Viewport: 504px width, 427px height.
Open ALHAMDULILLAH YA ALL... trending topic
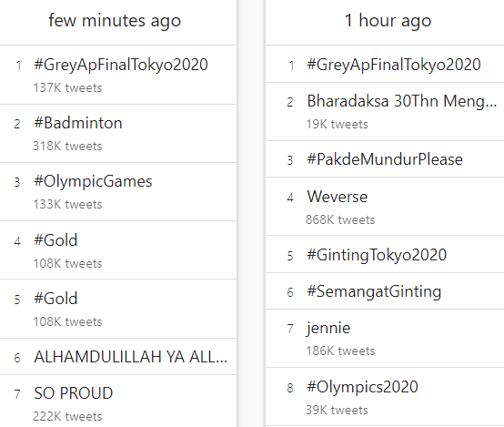point(130,357)
